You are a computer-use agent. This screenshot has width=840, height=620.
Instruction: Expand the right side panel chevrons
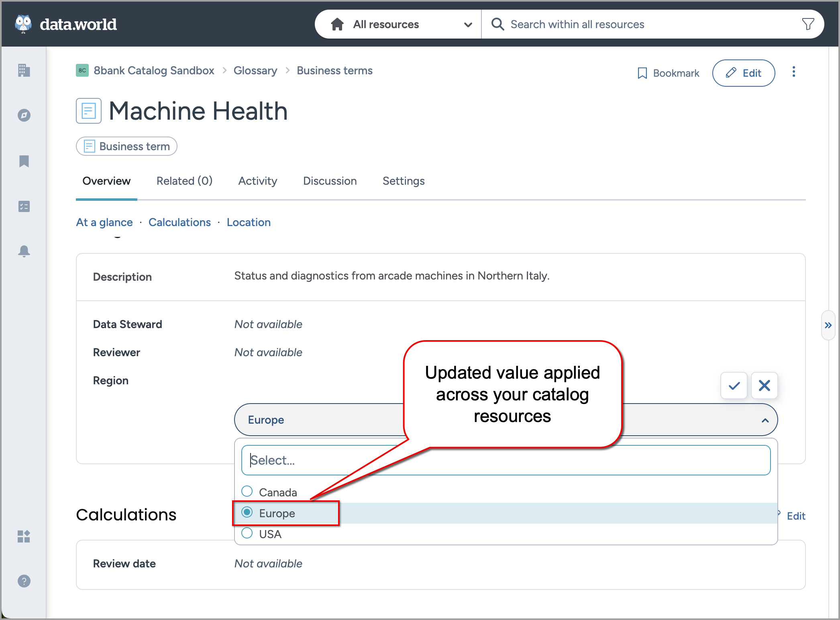[828, 325]
